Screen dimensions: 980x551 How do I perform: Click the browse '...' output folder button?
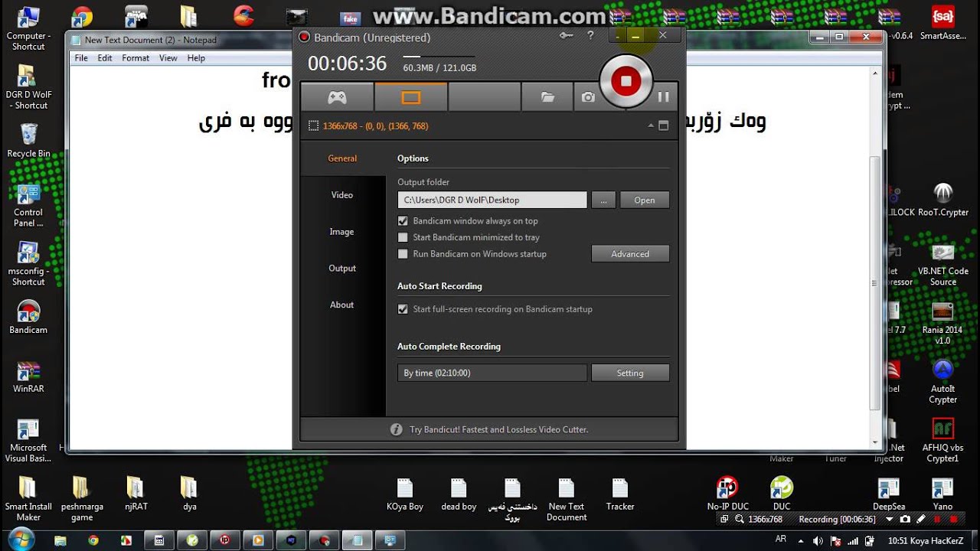603,200
